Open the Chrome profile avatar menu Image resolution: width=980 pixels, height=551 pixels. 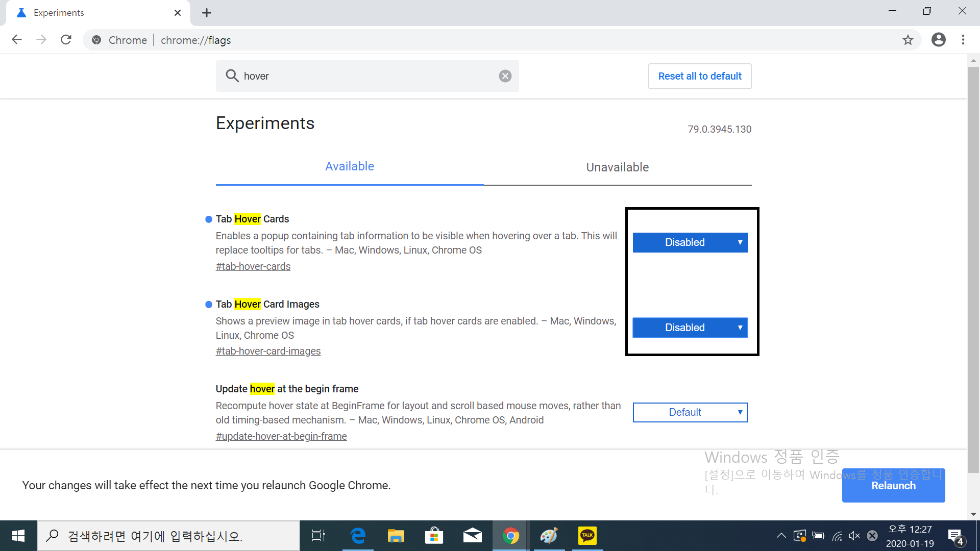pos(938,40)
